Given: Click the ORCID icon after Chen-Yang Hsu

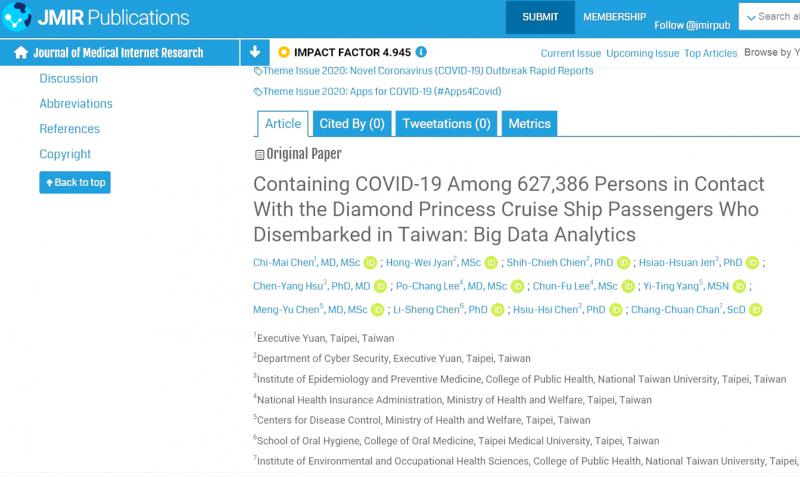Looking at the screenshot, I should [380, 286].
